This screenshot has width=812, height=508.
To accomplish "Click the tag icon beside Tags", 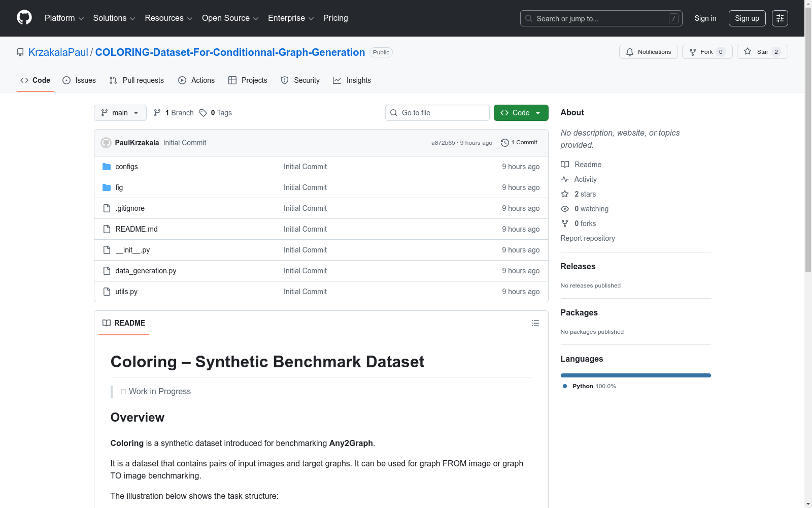I will point(203,113).
